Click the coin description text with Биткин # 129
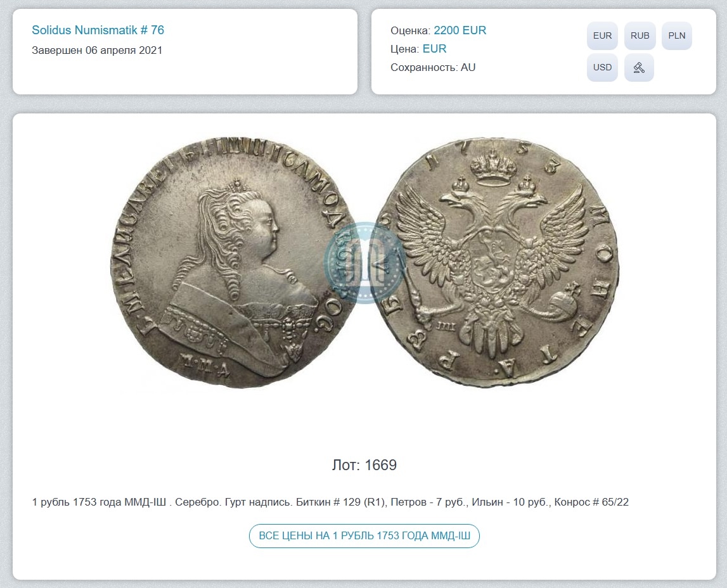 [x=330, y=502]
